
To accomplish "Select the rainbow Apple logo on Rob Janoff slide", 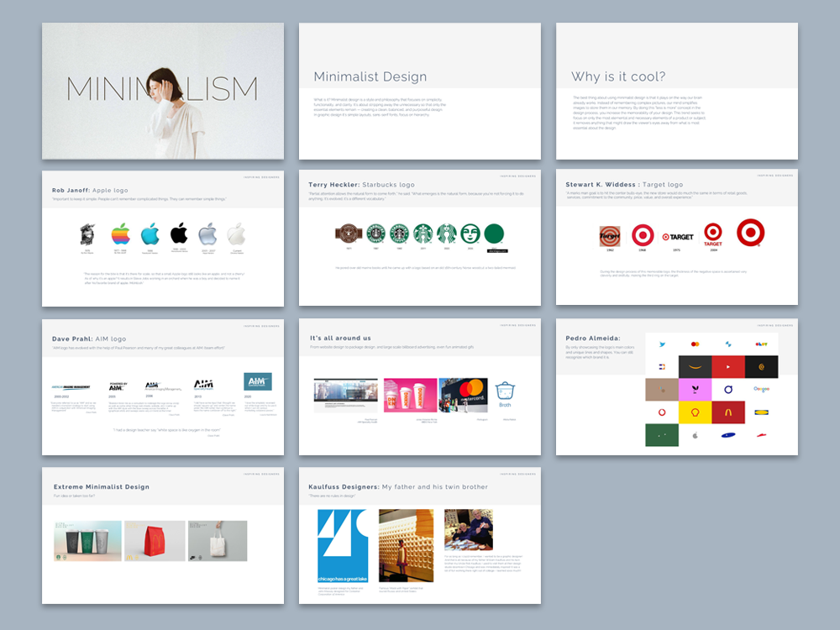I will 120,234.
